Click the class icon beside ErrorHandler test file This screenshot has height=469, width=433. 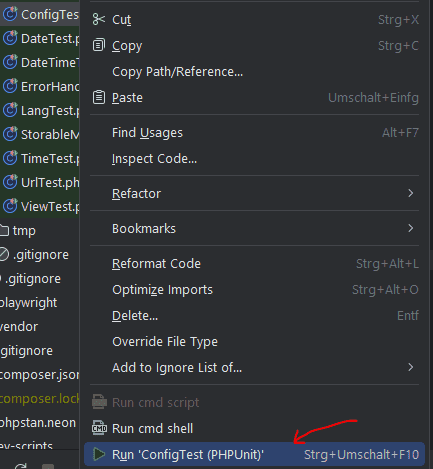point(10,86)
